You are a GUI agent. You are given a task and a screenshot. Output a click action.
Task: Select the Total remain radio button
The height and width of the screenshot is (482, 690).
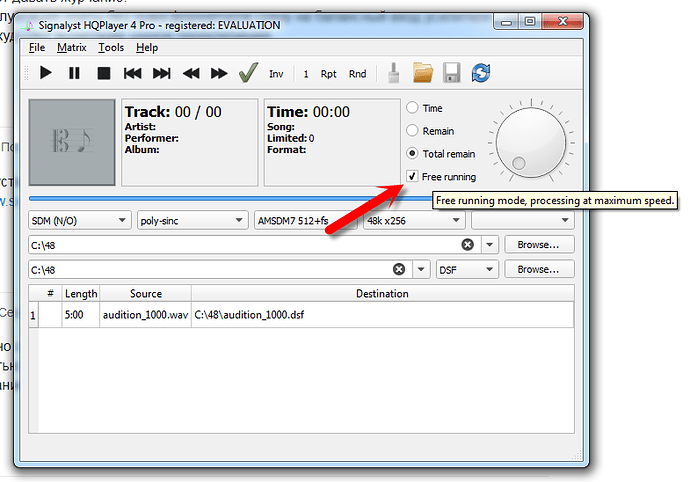click(x=412, y=154)
